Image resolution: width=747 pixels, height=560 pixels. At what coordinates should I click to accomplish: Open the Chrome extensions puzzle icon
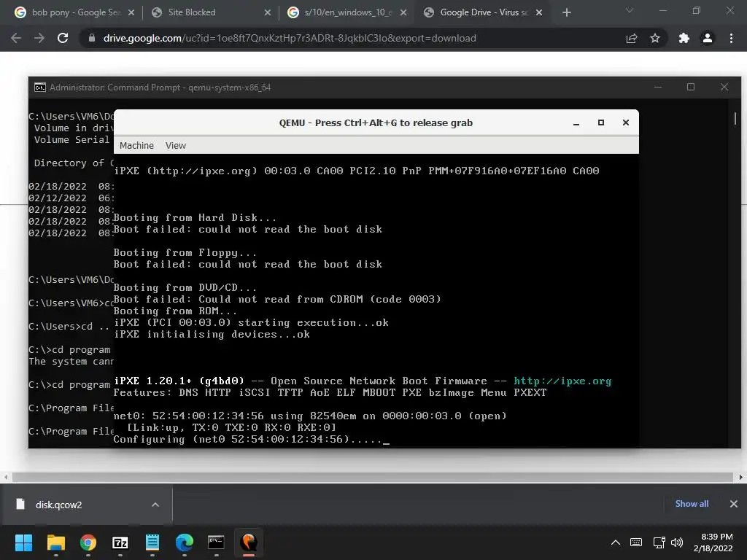point(684,38)
